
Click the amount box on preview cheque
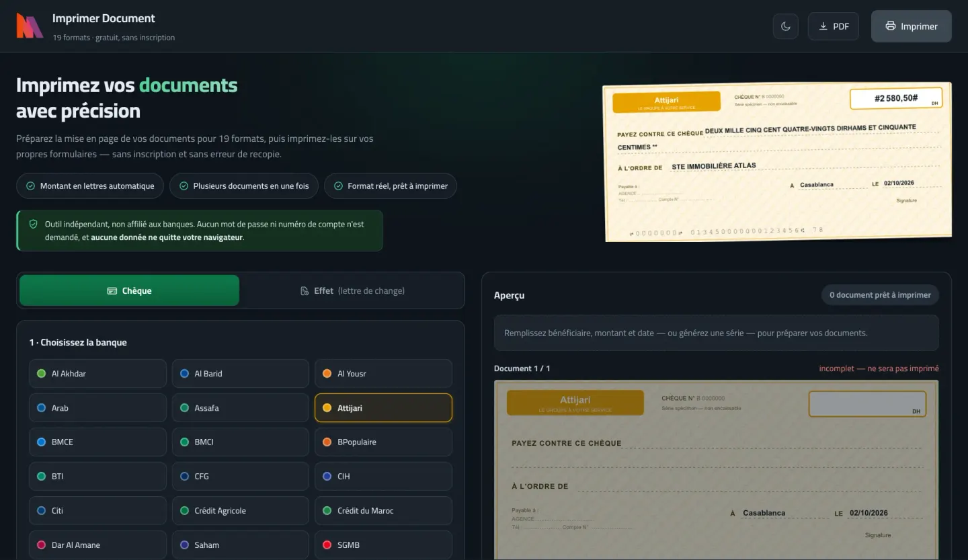(x=867, y=404)
